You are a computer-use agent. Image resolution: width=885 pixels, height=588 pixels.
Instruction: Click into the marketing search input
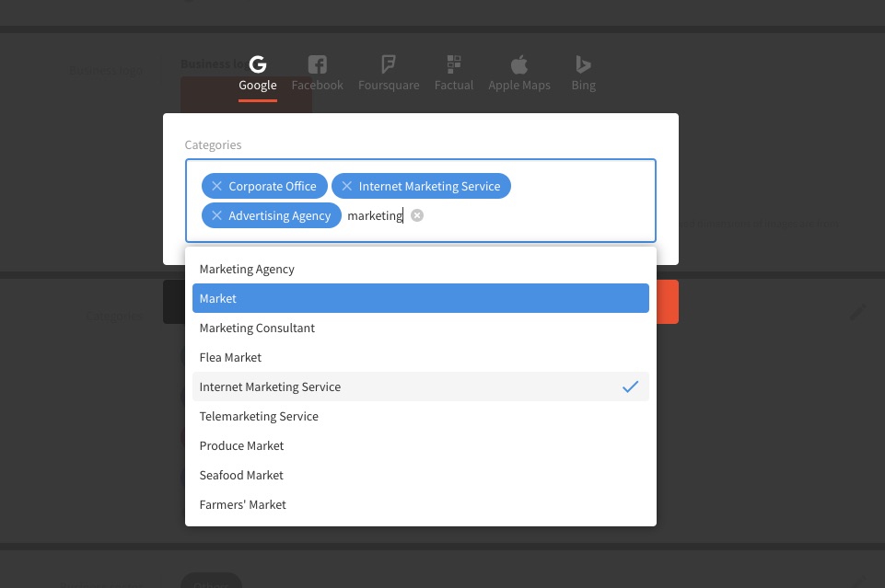coord(376,215)
